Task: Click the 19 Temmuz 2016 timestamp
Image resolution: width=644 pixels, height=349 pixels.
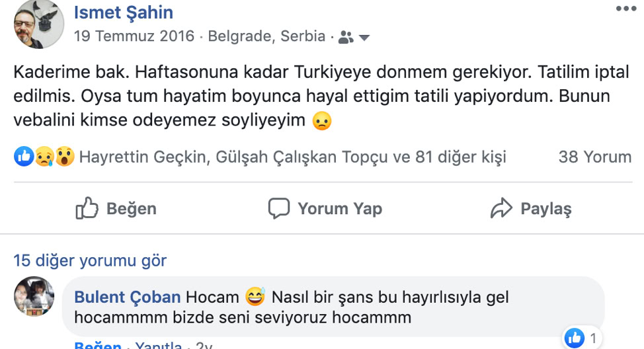Action: (134, 36)
